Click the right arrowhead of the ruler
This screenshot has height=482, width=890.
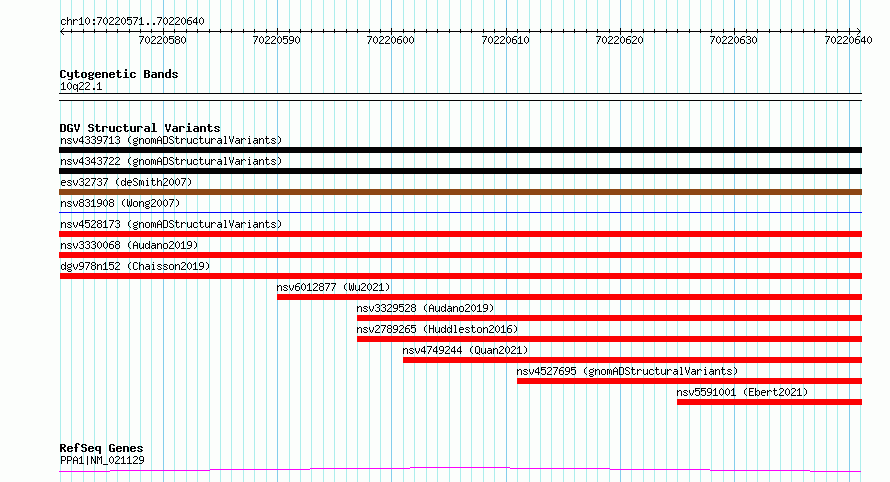(x=859, y=32)
